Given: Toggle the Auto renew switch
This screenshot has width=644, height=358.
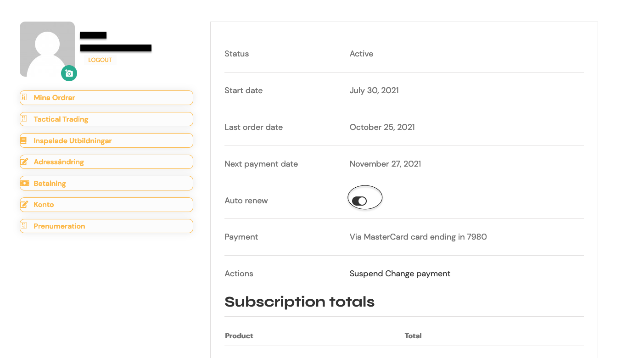Looking at the screenshot, I should [x=359, y=201].
